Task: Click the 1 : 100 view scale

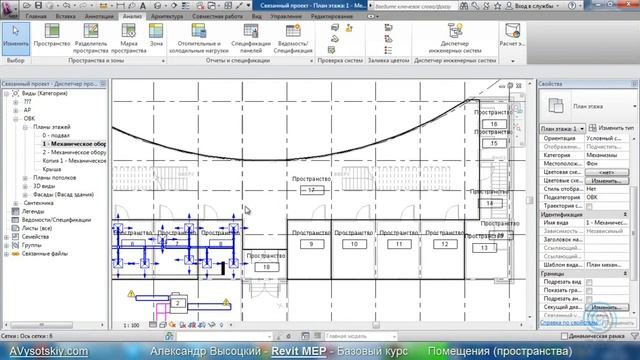Action: click(x=131, y=325)
